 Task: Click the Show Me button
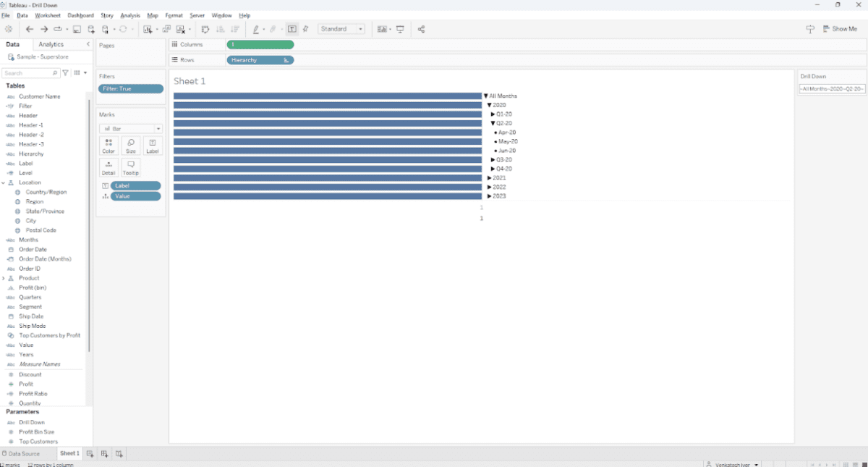[840, 29]
